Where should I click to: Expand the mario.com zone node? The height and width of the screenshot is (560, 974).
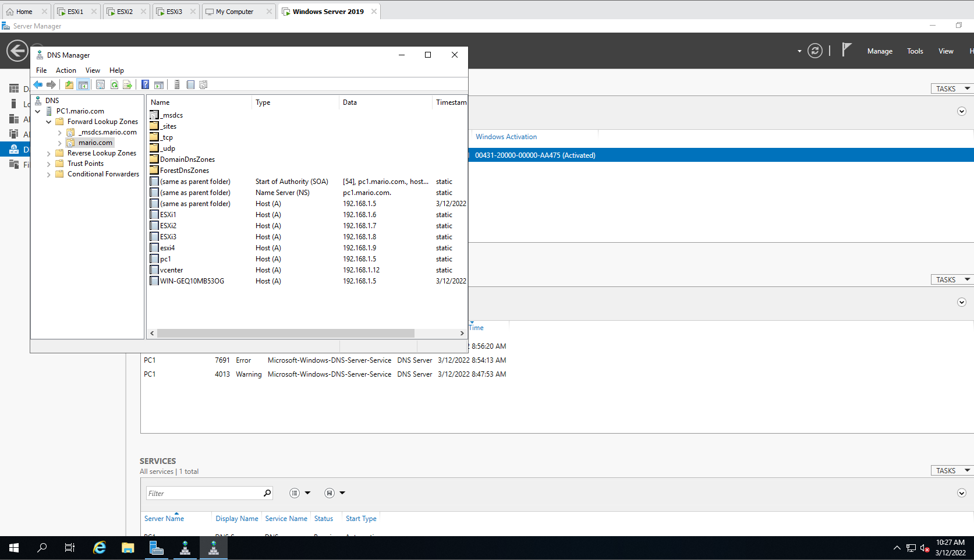(59, 143)
